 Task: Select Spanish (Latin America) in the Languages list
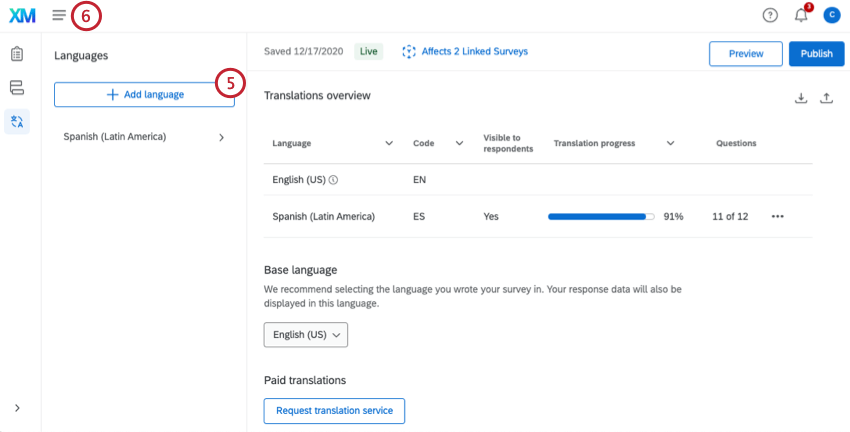(143, 137)
